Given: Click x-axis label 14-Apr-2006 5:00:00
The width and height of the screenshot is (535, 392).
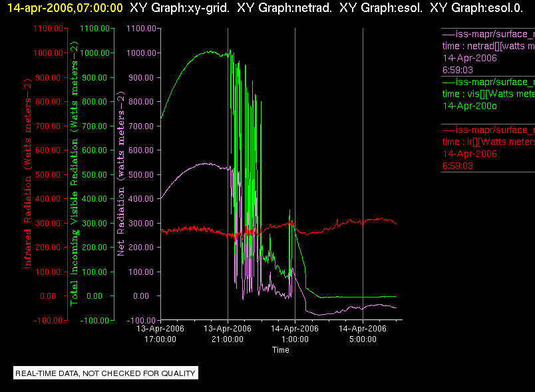Looking at the screenshot, I should coord(363,334).
